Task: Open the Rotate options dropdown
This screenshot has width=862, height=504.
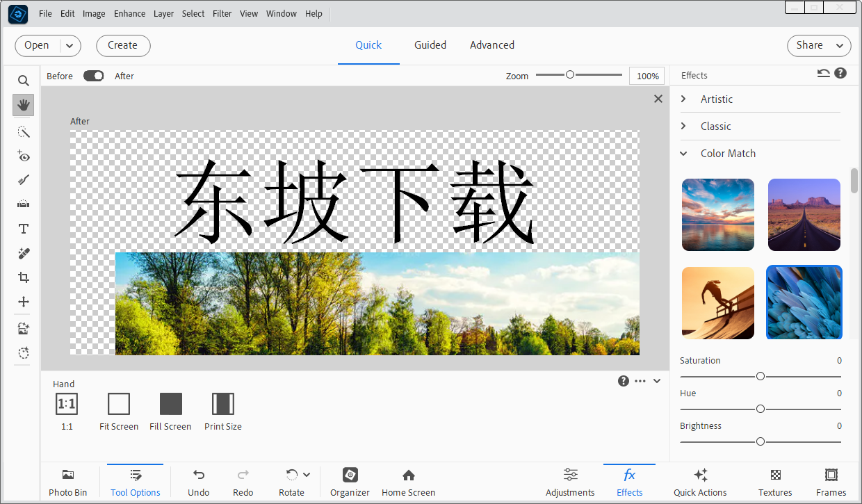Action: pos(306,474)
